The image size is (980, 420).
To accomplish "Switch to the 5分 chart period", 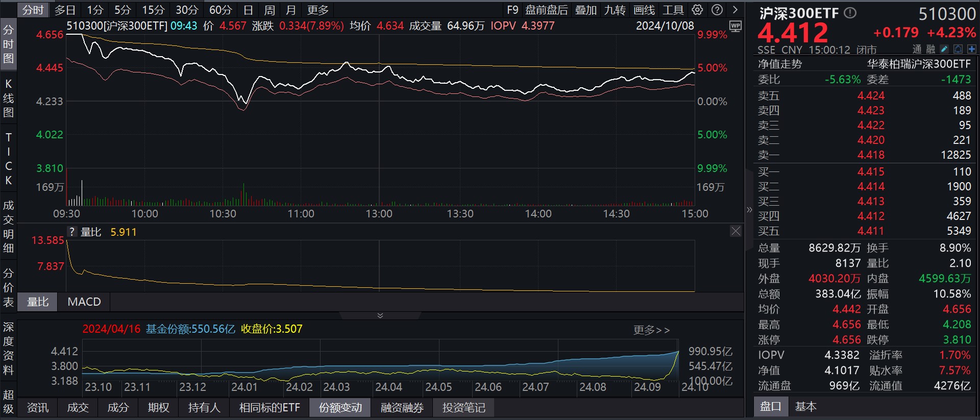I will (122, 10).
